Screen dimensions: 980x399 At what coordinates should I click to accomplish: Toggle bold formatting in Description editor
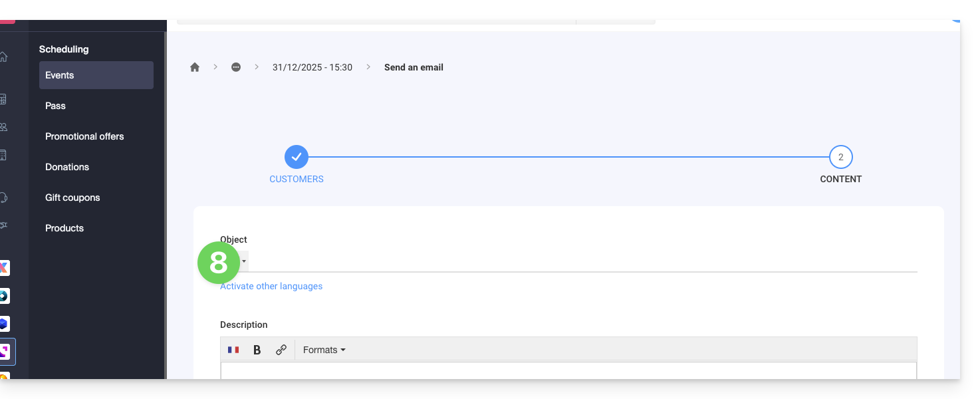(x=257, y=350)
